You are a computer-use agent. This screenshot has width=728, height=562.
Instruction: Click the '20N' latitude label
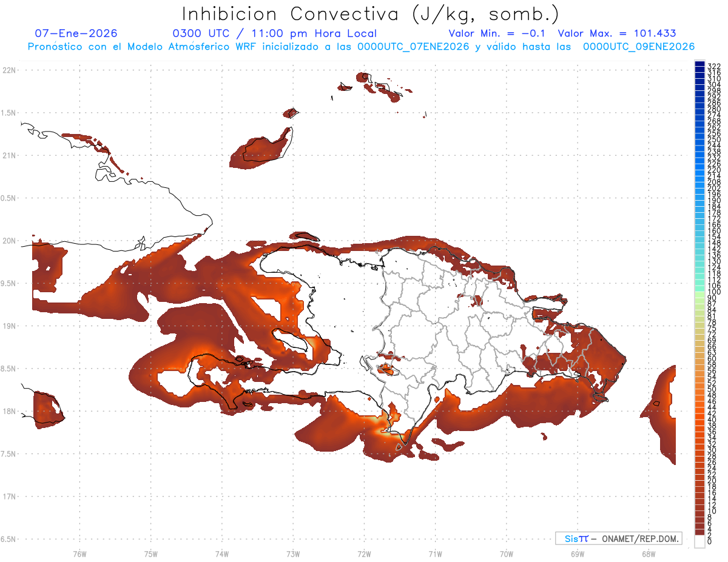click(9, 241)
